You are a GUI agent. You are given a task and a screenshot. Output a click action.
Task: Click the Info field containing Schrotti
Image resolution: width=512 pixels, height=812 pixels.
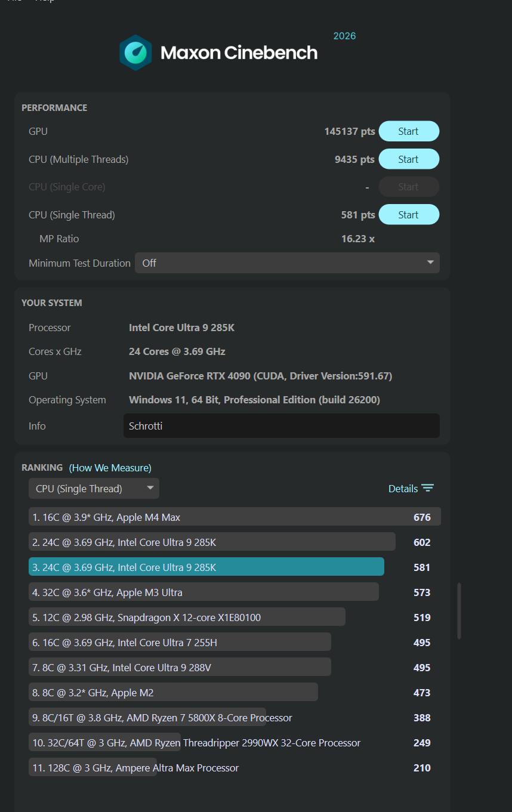(x=281, y=426)
